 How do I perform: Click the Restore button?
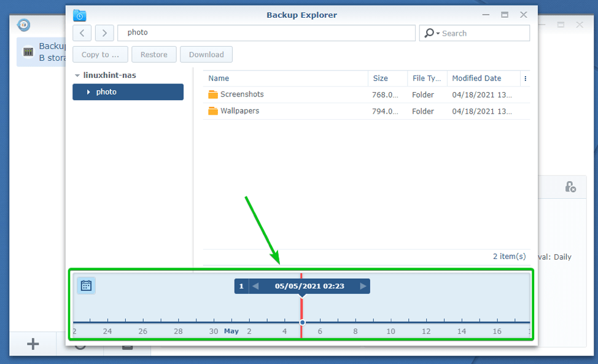[153, 54]
